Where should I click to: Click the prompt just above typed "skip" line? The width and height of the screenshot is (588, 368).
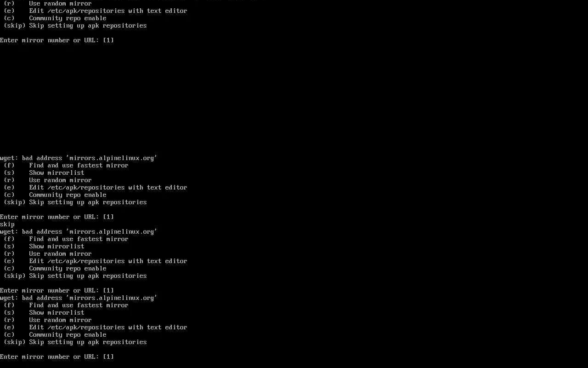(x=57, y=217)
